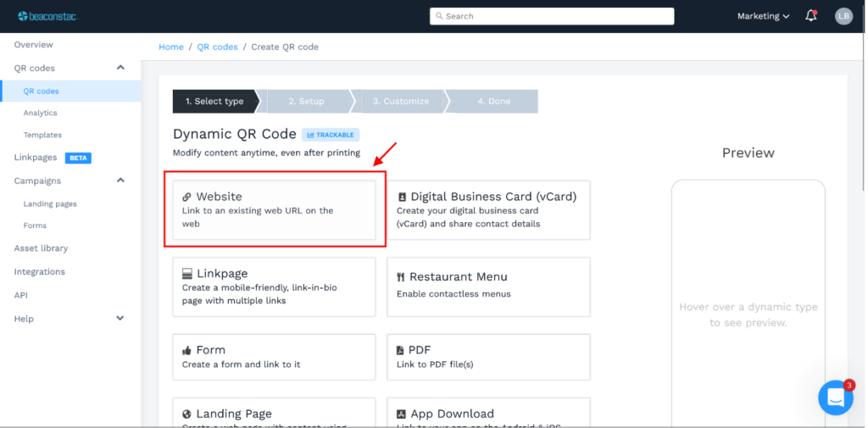
Task: Select QR codes sub-item in sidebar
Action: coord(71,92)
